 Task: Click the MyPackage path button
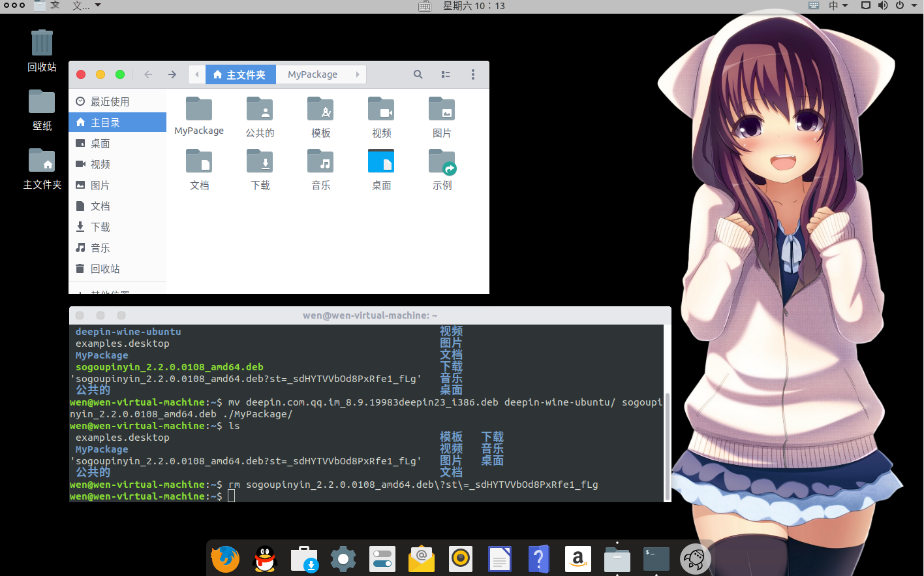pos(313,74)
